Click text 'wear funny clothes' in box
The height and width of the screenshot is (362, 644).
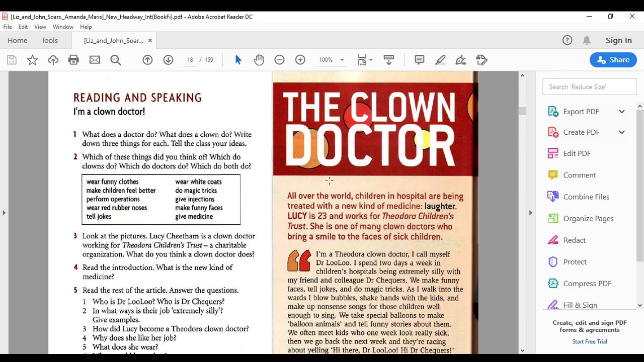click(x=112, y=182)
